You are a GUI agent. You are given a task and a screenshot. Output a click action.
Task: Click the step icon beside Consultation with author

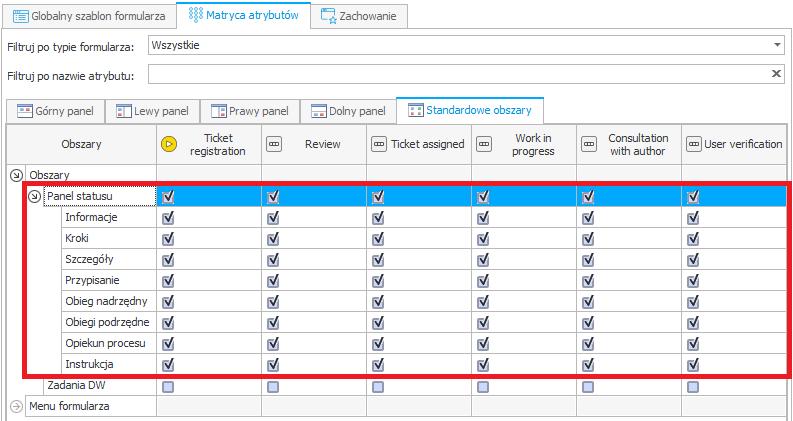[589, 144]
